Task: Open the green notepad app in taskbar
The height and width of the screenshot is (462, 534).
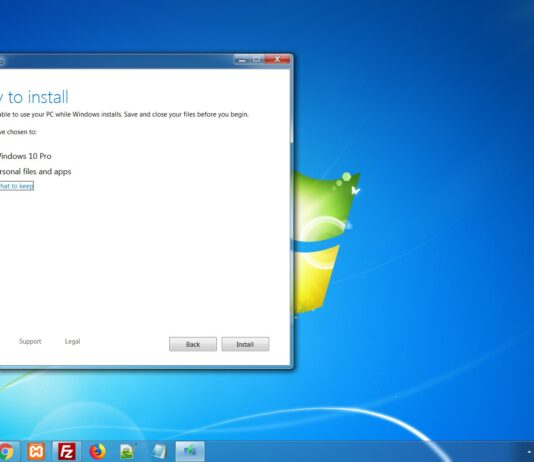Action: 128,451
